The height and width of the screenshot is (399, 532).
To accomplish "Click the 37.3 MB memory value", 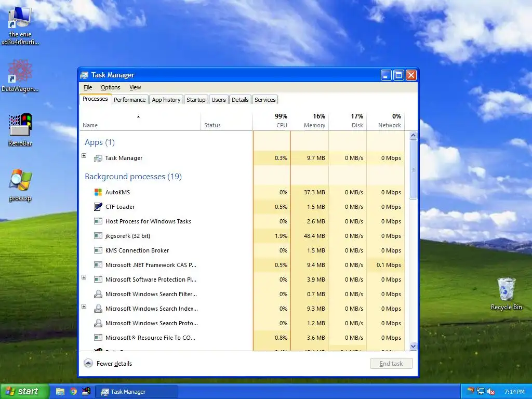I will pyautogui.click(x=314, y=192).
